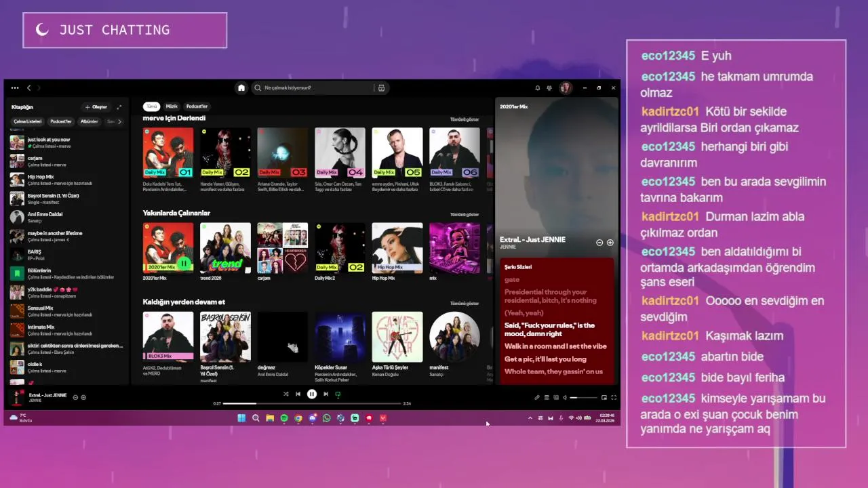Open Bölümlerin saved episodes entry
Viewport: 868px width, 488px height.
(66, 274)
